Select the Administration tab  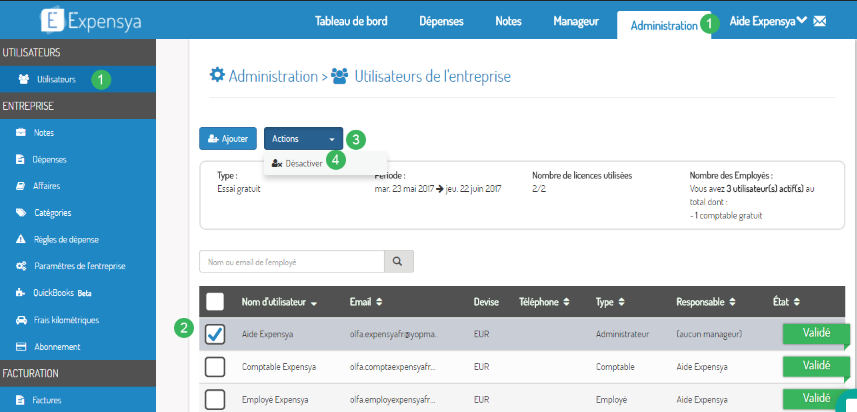click(664, 25)
